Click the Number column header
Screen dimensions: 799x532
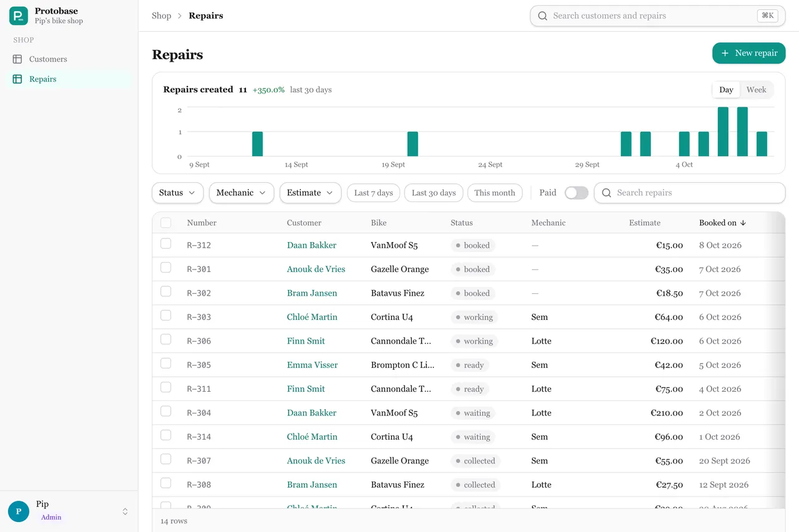202,223
